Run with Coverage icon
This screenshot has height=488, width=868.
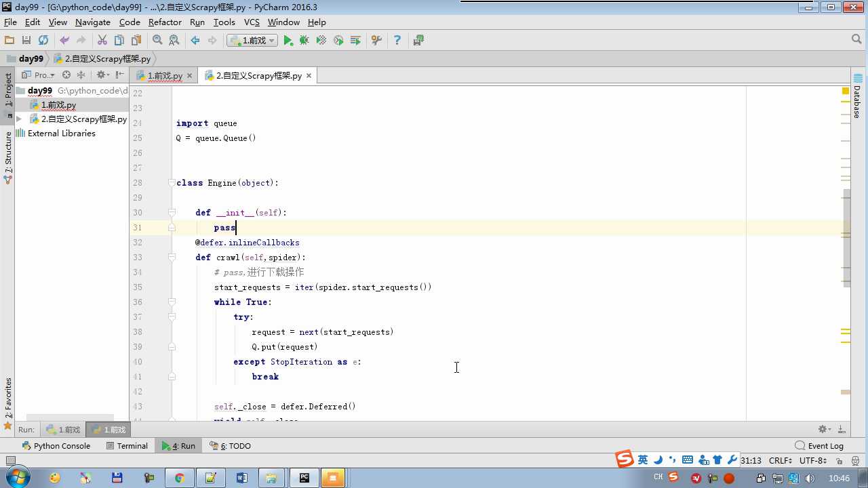pyautogui.click(x=321, y=41)
